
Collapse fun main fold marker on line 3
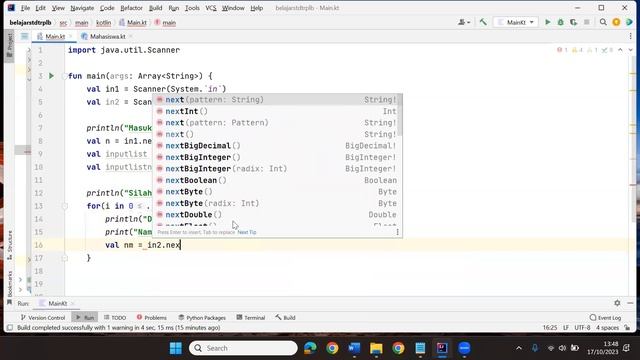[64, 76]
